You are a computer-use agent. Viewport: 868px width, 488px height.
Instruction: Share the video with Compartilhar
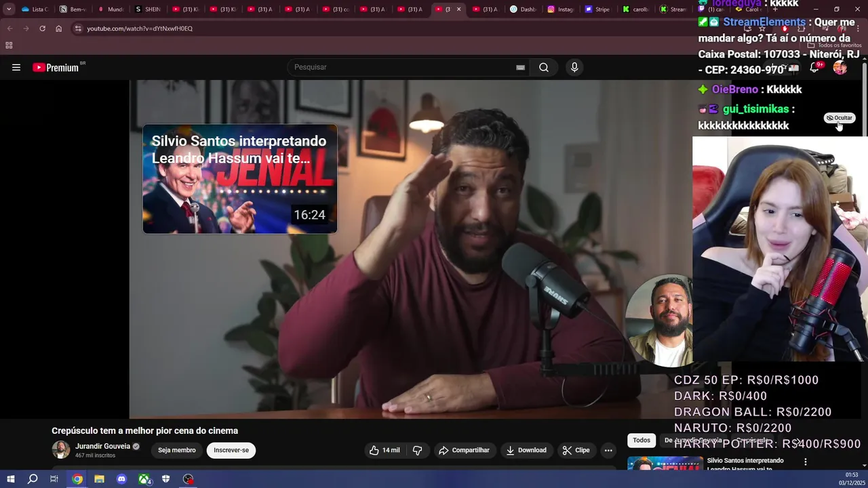point(464,450)
